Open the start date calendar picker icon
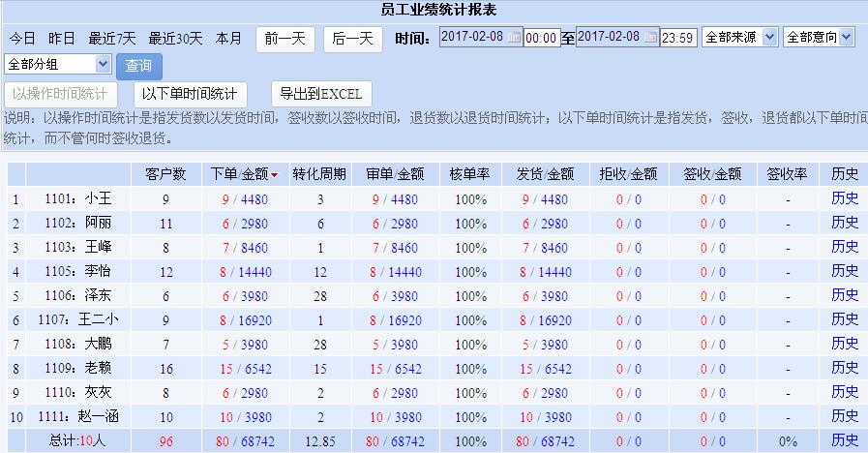 [515, 38]
